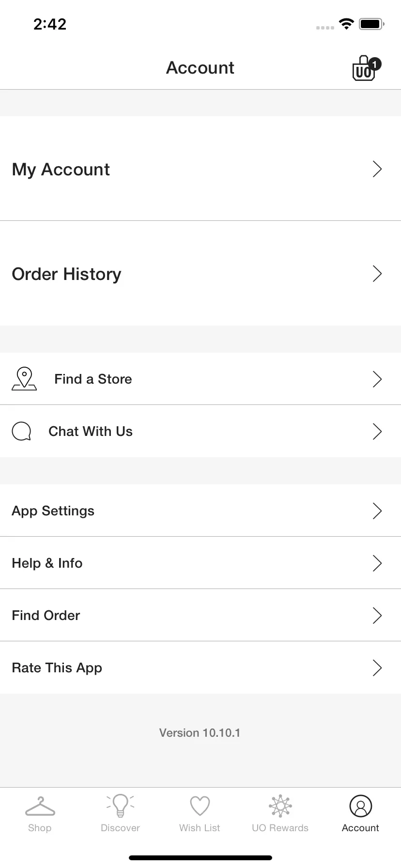
Task: Tap the Account profile icon
Action: click(x=360, y=806)
